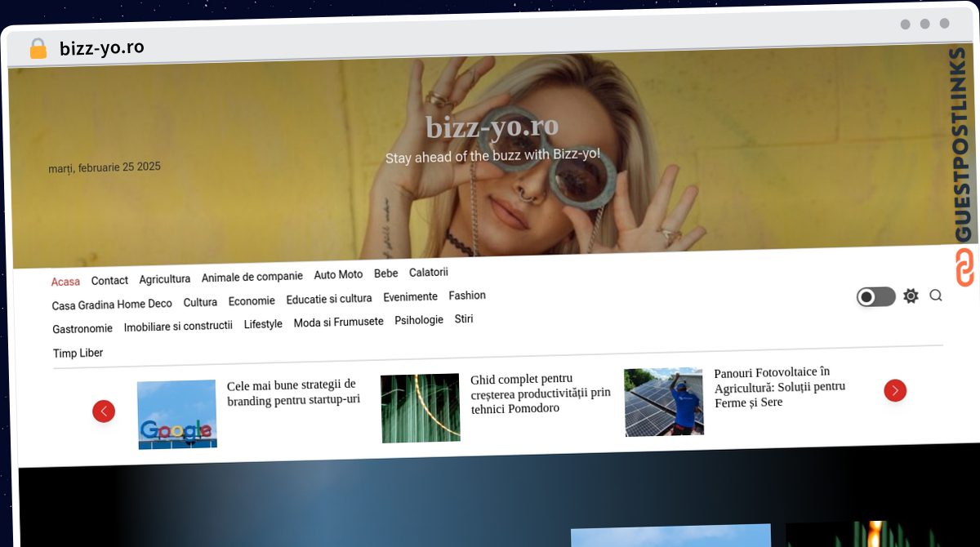Open the Fashion category

[x=467, y=296]
